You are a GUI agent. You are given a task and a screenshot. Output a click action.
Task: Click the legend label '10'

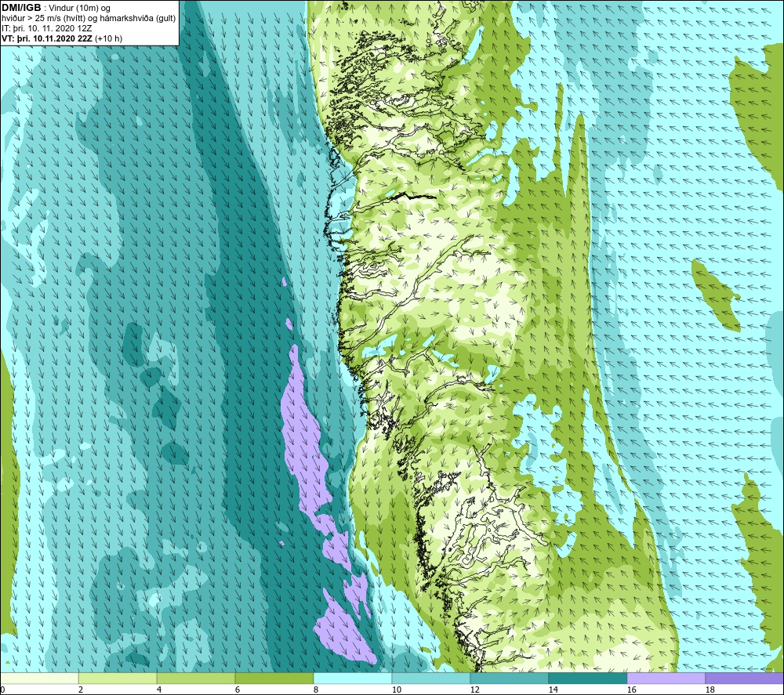pyautogui.click(x=397, y=690)
